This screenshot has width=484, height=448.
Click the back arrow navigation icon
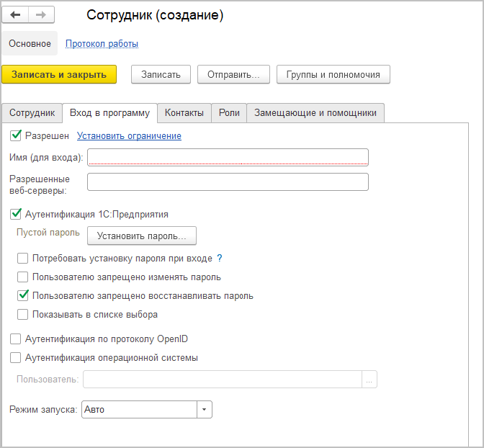tap(16, 14)
